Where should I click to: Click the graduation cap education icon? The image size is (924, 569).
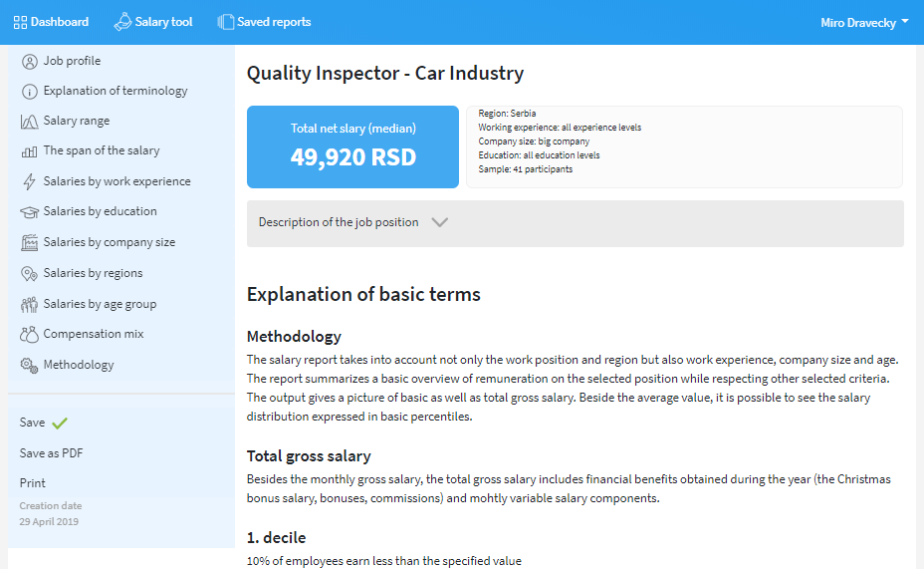pyautogui.click(x=30, y=212)
